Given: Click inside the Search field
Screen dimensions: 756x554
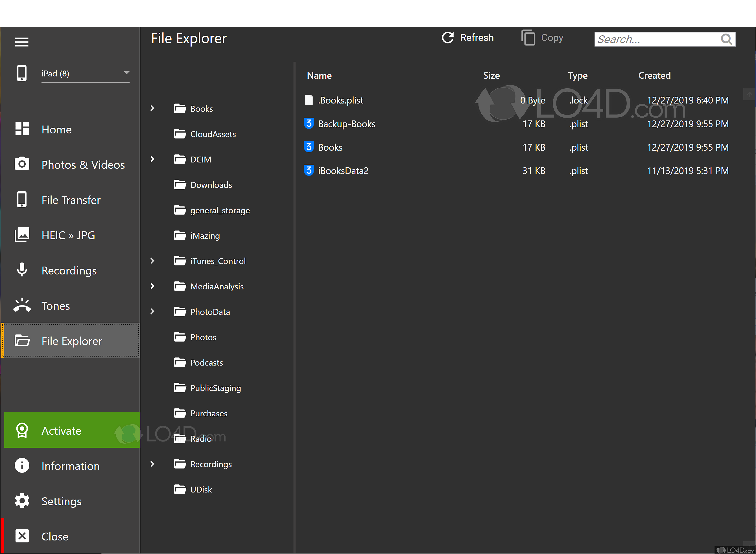Looking at the screenshot, I should pos(658,39).
